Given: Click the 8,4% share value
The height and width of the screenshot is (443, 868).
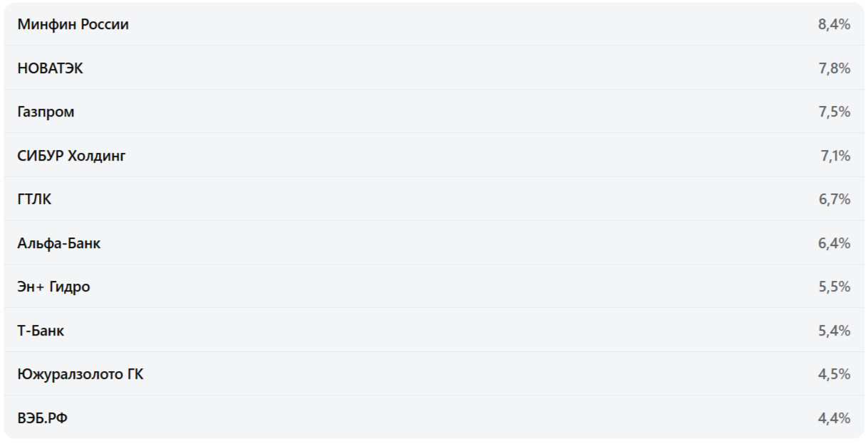Looking at the screenshot, I should pyautogui.click(x=834, y=24).
